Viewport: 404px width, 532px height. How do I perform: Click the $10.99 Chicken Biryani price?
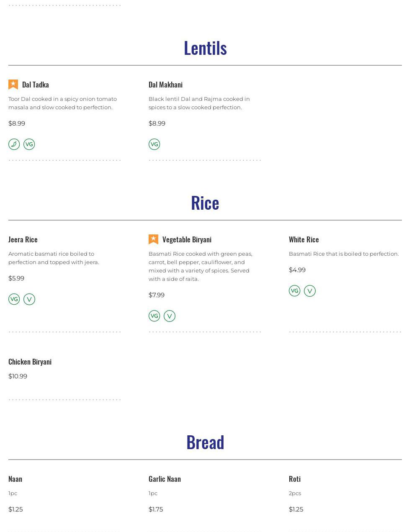(18, 376)
